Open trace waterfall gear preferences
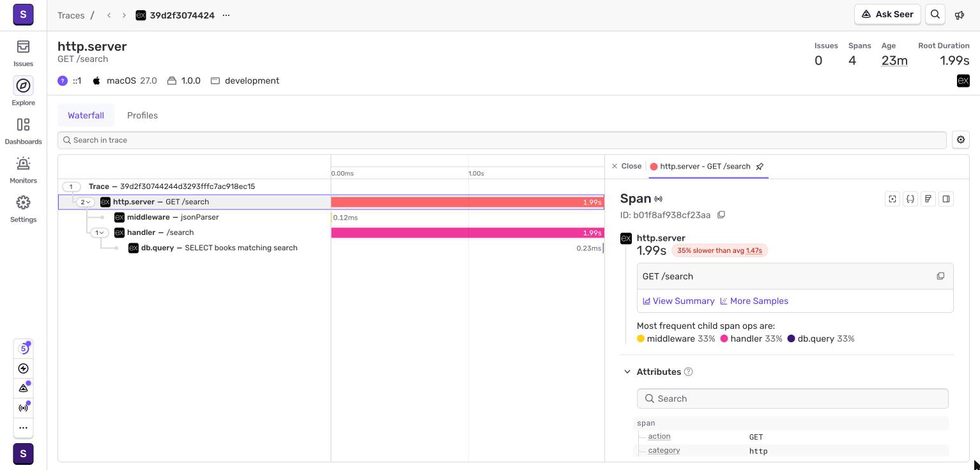The image size is (980, 470). click(960, 140)
